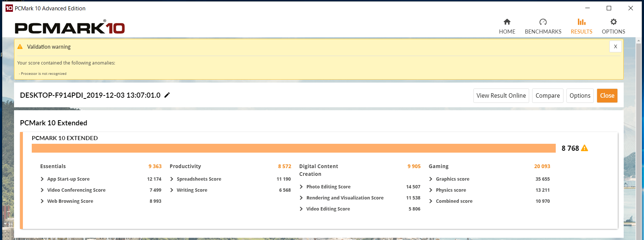The height and width of the screenshot is (240, 644).
Task: Click the Productivity heading
Action: click(x=185, y=166)
